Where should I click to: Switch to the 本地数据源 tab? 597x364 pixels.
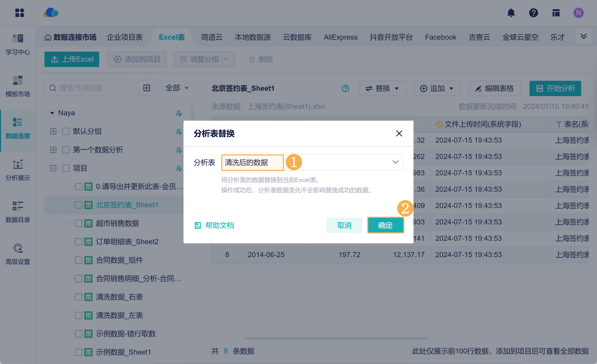point(252,37)
